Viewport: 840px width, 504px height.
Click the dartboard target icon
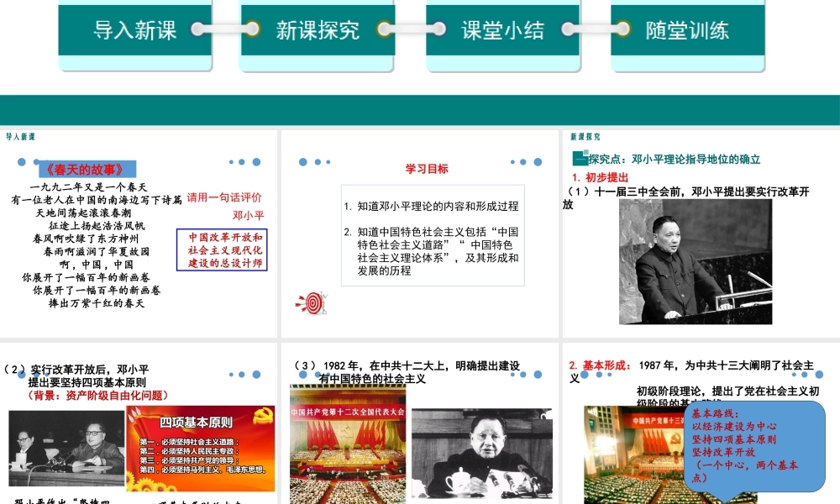click(x=312, y=302)
